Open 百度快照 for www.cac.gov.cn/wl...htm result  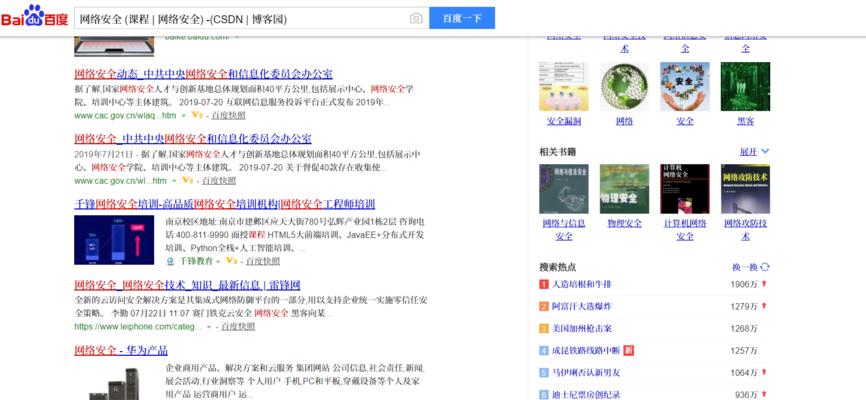click(219, 181)
